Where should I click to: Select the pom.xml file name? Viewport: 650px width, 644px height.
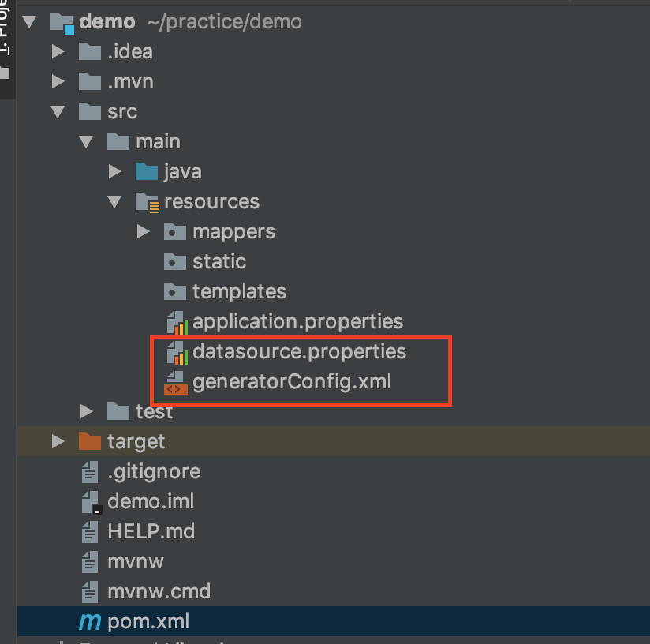(x=148, y=622)
